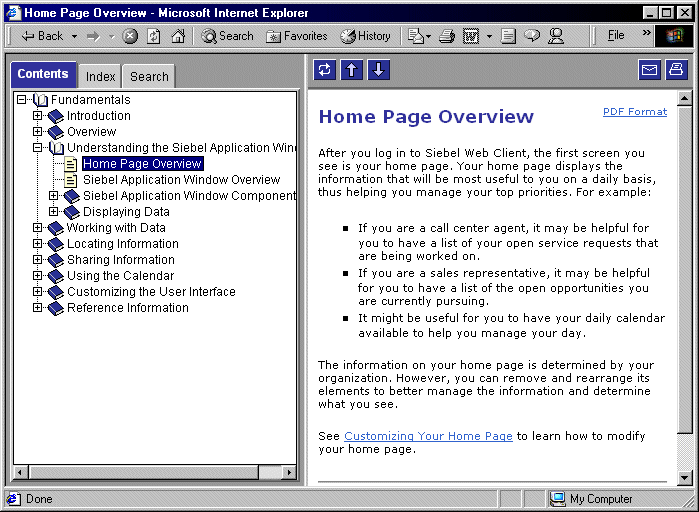Click the Displaying Data book icon
This screenshot has height=512, width=699.
click(x=72, y=212)
